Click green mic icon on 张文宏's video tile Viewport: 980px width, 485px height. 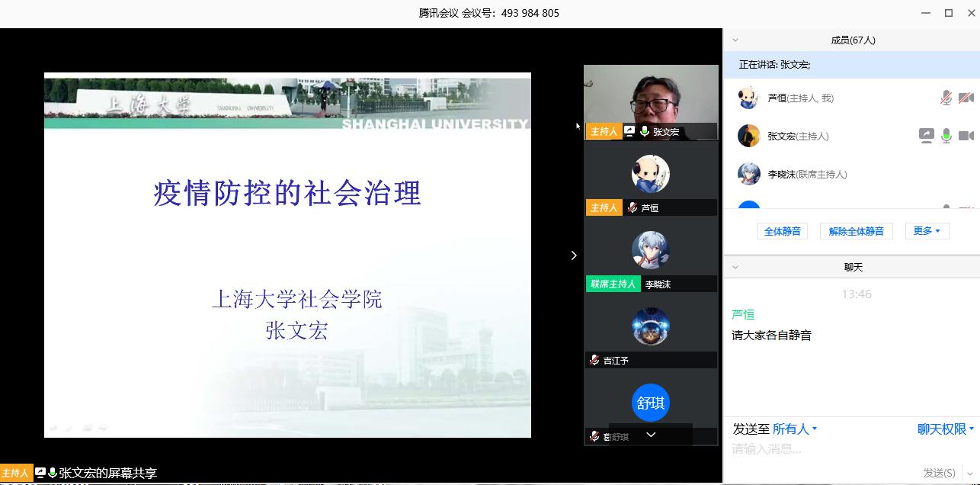pos(645,131)
